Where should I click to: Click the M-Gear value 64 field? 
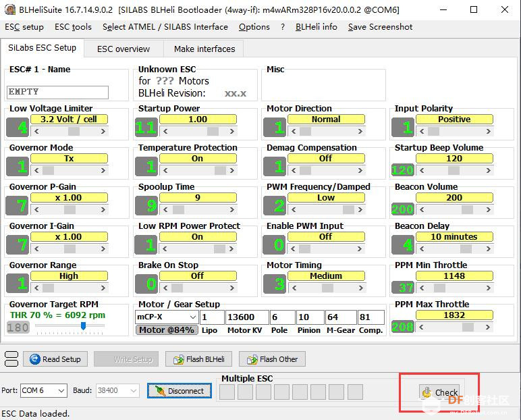pos(341,317)
